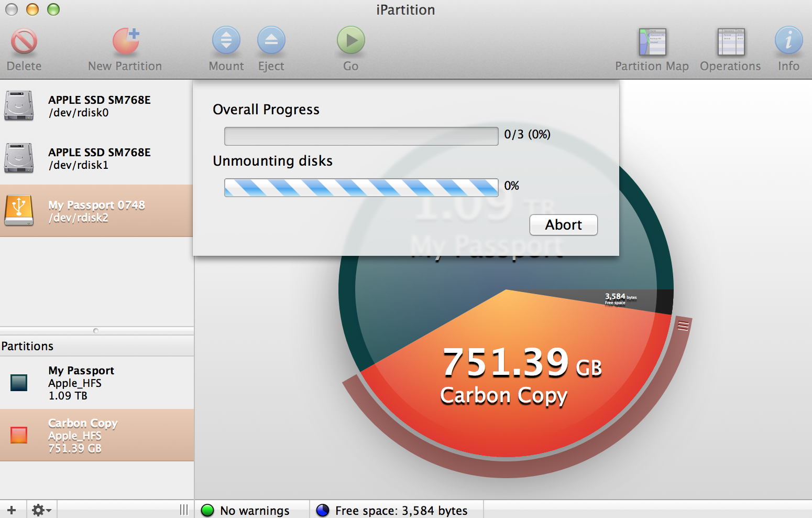Image resolution: width=812 pixels, height=518 pixels.
Task: Click the red Carbon Copy color swatch
Action: coord(19,435)
